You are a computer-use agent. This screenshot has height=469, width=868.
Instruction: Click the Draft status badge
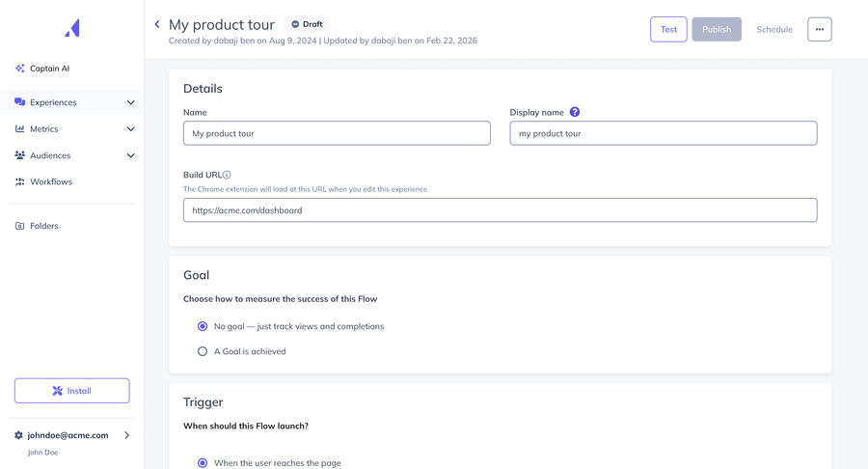coord(308,24)
